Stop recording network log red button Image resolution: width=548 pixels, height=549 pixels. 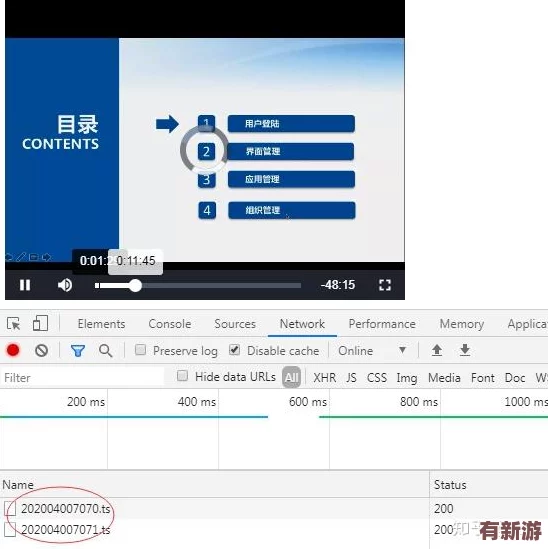coord(13,350)
